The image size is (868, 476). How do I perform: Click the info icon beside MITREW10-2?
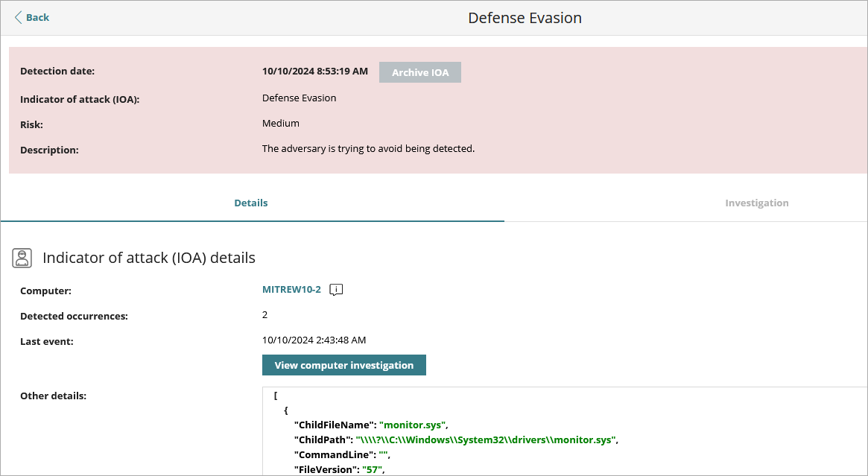click(x=335, y=290)
